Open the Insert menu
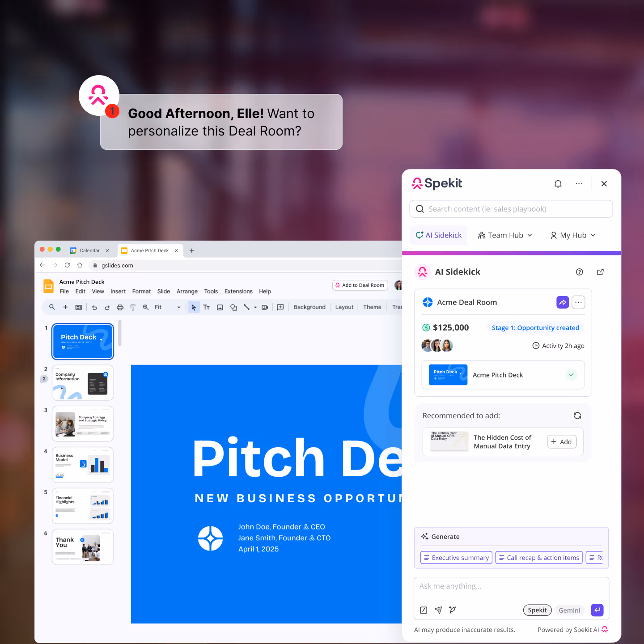Viewport: 644px width, 644px height. click(x=118, y=291)
